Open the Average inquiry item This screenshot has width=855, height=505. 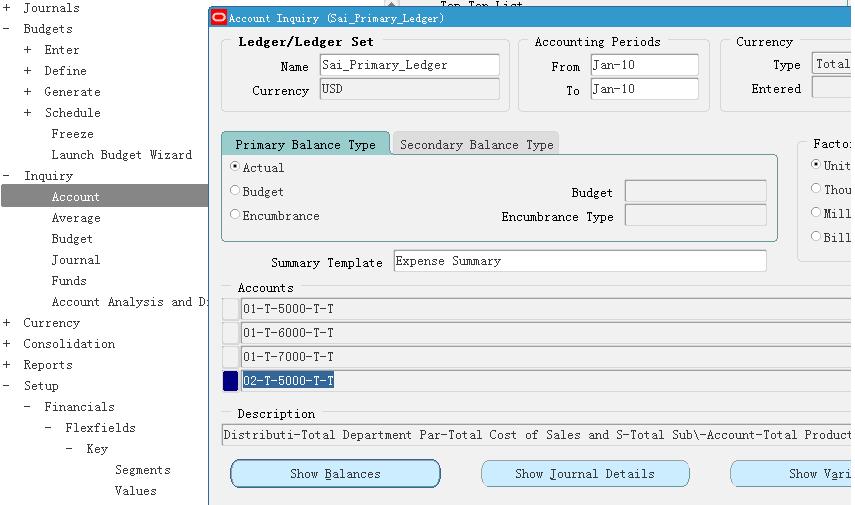pyautogui.click(x=76, y=218)
